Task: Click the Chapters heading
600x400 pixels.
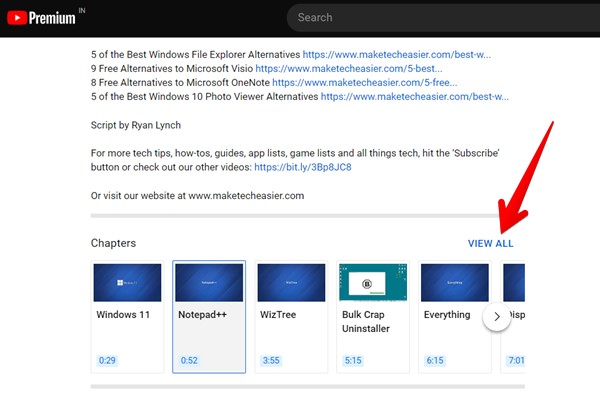Action: click(x=113, y=243)
